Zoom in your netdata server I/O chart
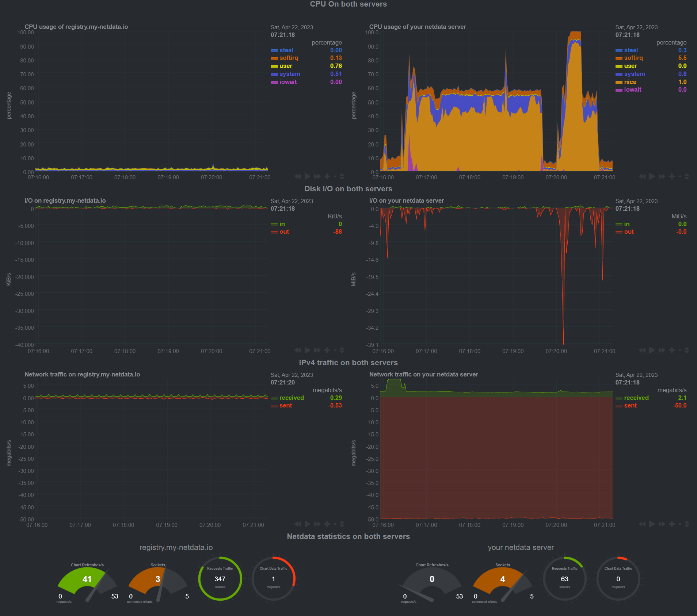The height and width of the screenshot is (616, 697). pyautogui.click(x=672, y=350)
